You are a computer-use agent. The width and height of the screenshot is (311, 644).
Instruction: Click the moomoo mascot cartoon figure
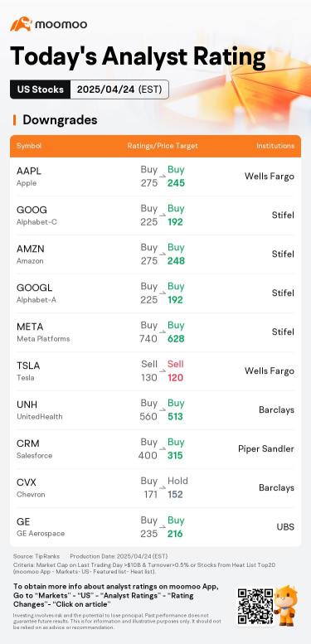[x=285, y=606]
